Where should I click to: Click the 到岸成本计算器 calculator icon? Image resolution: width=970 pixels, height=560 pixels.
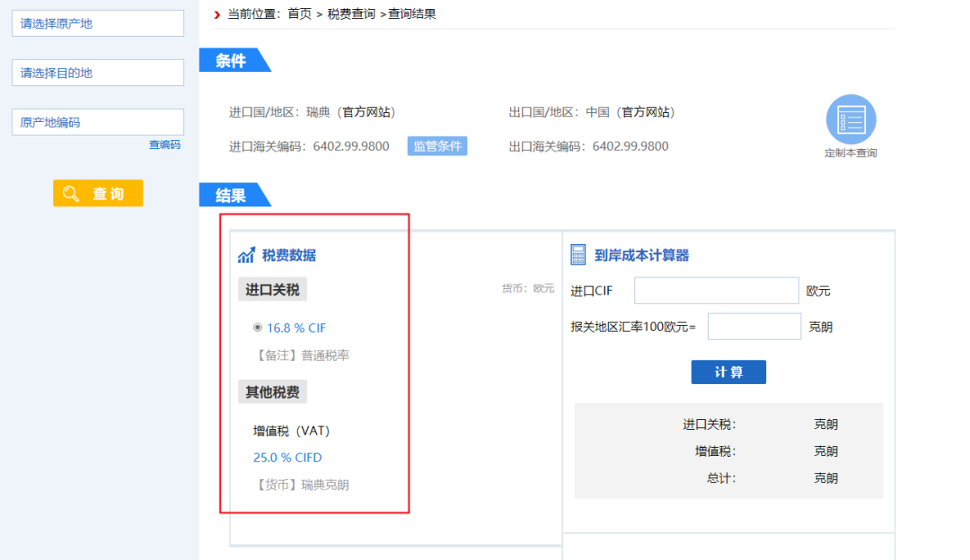(x=578, y=255)
